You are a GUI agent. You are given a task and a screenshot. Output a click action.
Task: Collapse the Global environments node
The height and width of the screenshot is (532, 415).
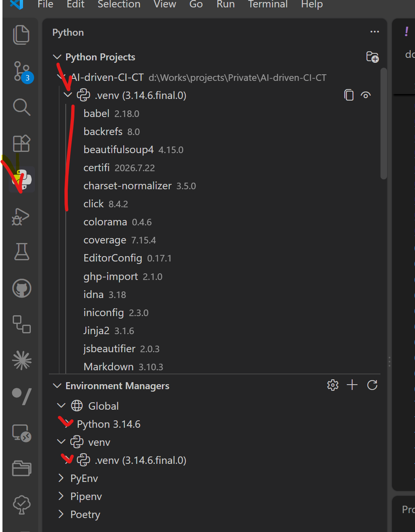click(x=61, y=406)
